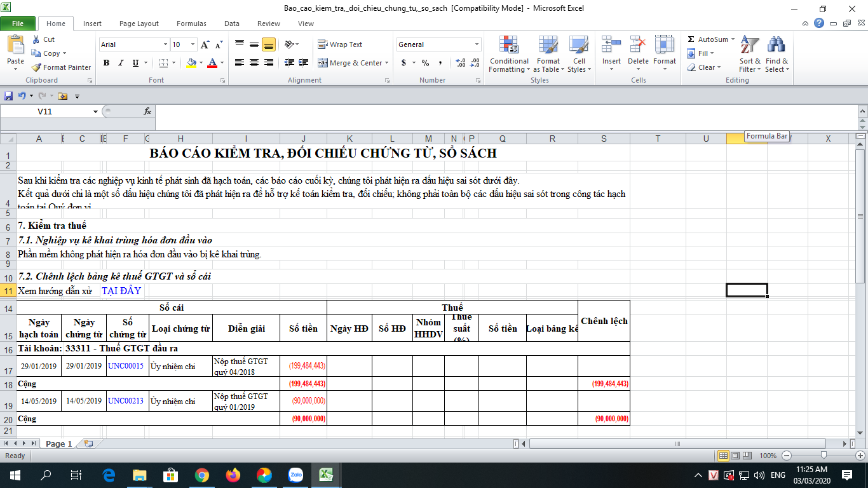Open the Formulas ribbon tab
868x488 pixels.
[191, 24]
